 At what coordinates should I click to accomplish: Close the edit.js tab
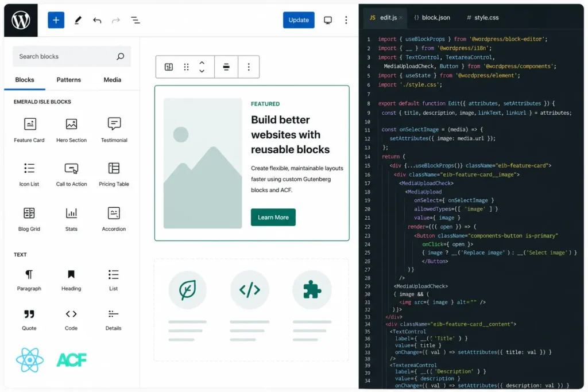(401, 18)
